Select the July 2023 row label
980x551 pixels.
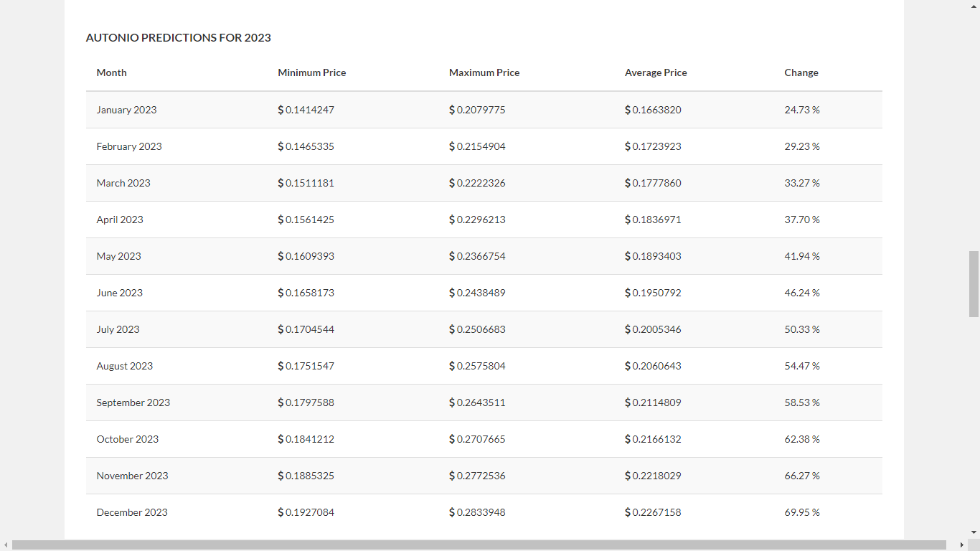118,329
